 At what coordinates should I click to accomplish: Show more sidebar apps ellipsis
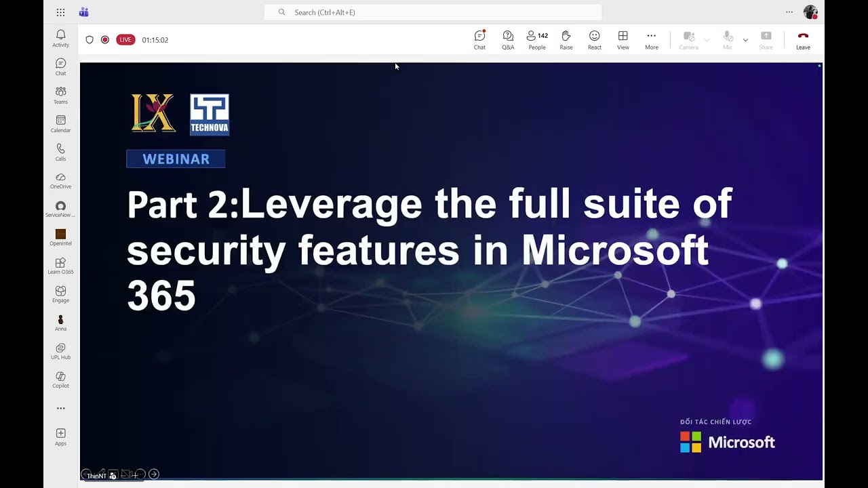(x=61, y=408)
